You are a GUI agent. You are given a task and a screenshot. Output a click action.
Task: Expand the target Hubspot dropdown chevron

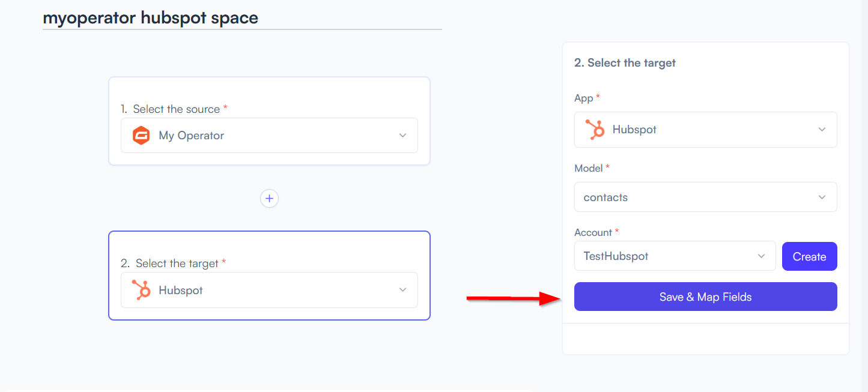(403, 290)
